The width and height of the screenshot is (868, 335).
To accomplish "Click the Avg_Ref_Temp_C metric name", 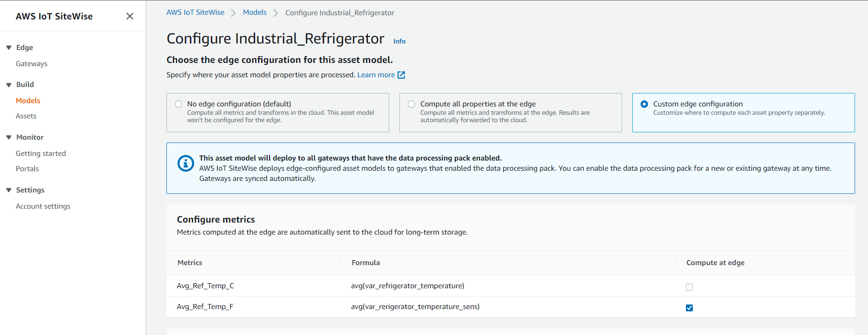I will [x=205, y=286].
